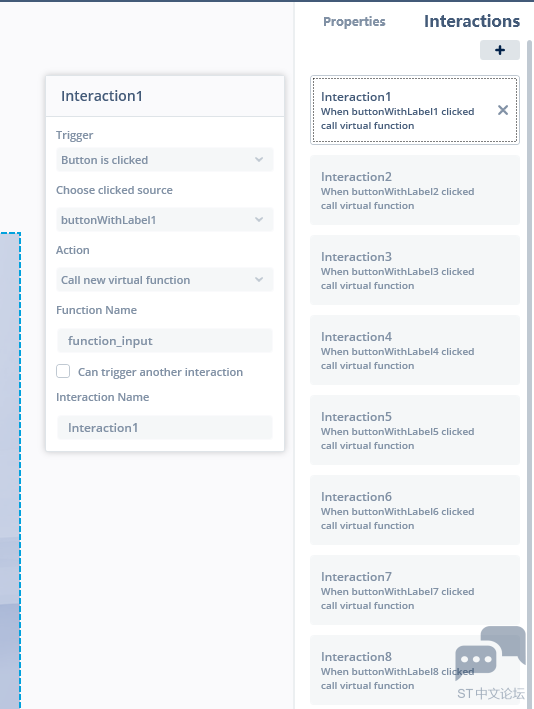Delete Interaction1 using its X icon
This screenshot has width=534, height=709.
pos(503,110)
